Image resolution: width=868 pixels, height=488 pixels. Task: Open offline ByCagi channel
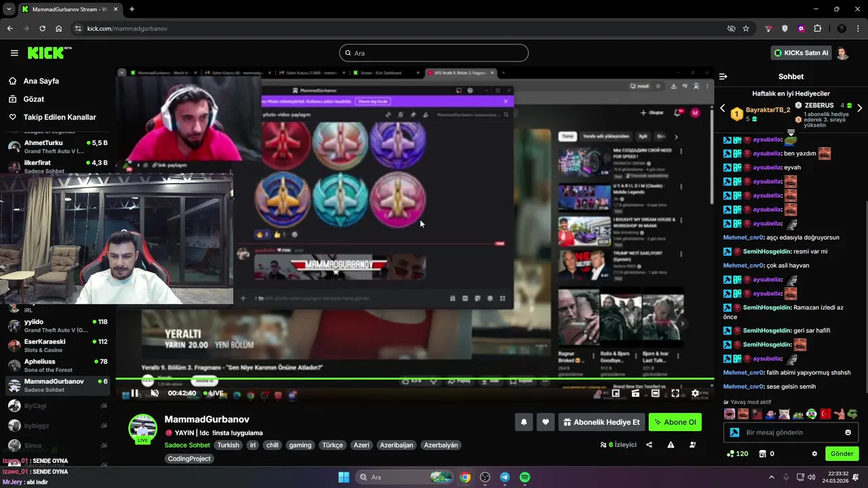coord(58,405)
